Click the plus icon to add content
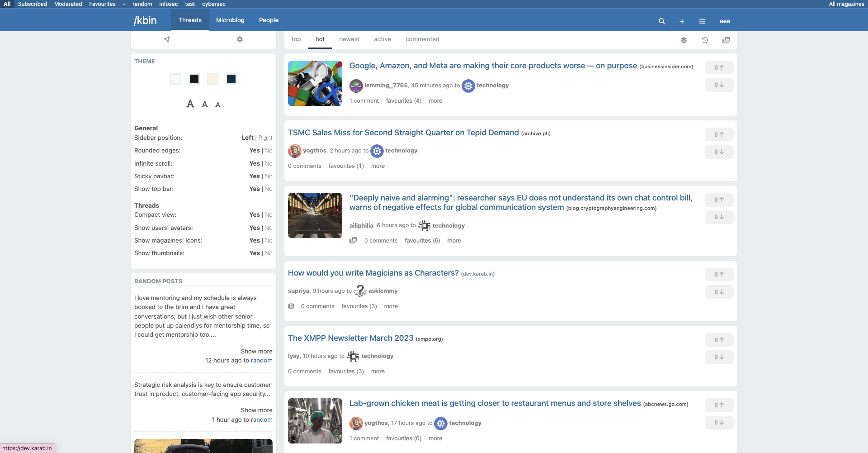Screen dimensions: 868x453 point(682,21)
